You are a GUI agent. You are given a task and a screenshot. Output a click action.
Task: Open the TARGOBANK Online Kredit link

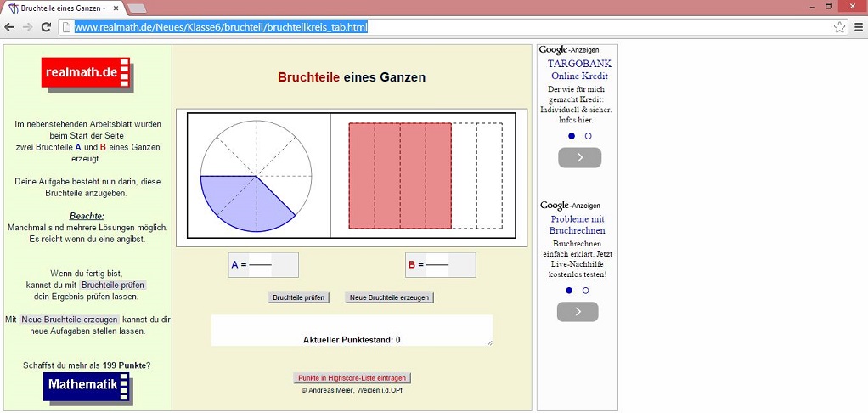579,70
